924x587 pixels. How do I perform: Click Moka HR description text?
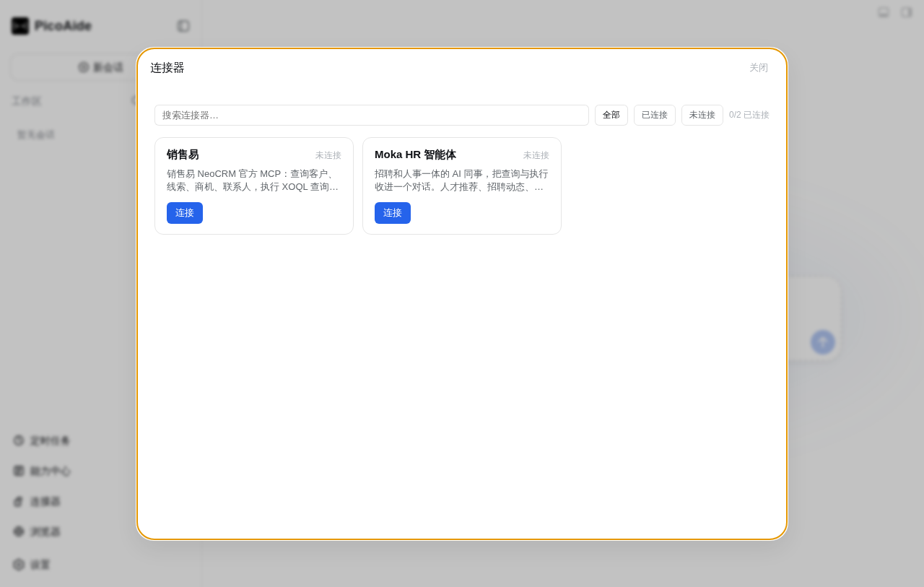[x=462, y=181]
